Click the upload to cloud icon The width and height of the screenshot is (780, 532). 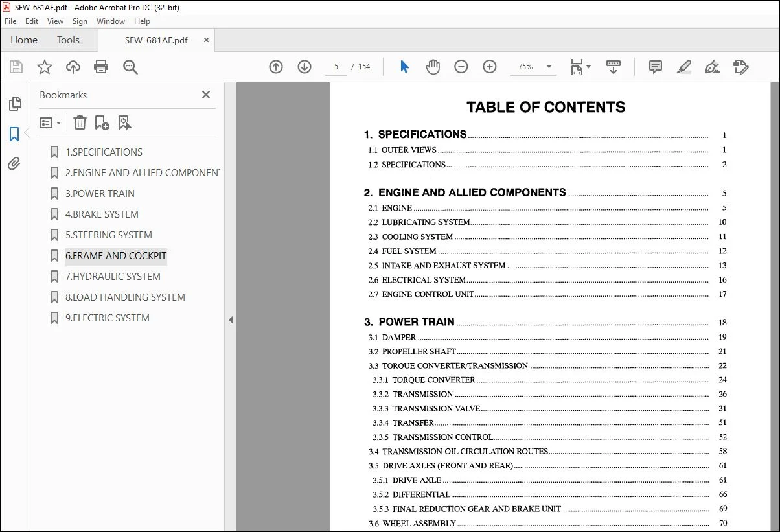(73, 67)
